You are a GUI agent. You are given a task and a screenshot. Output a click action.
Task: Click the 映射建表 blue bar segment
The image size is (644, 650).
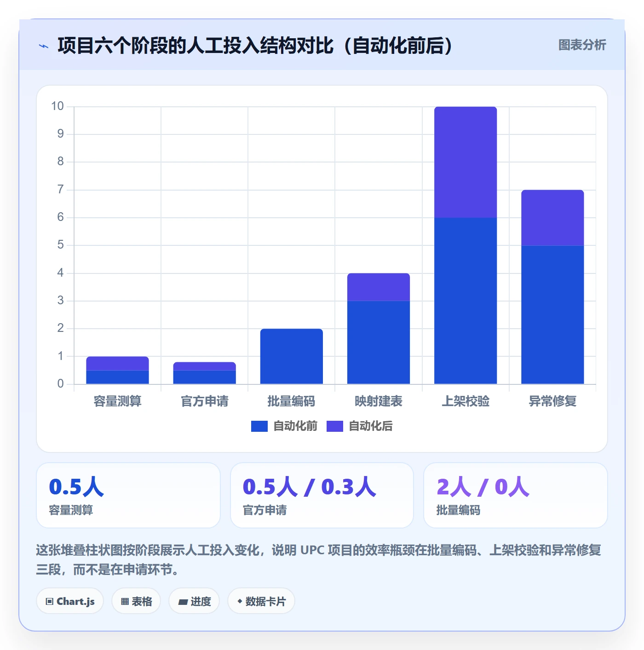tap(379, 342)
